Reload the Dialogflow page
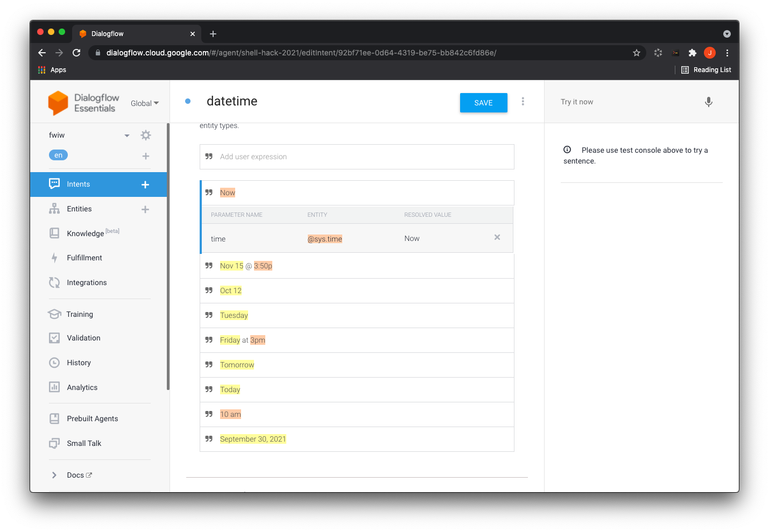This screenshot has height=532, width=769. (x=76, y=53)
